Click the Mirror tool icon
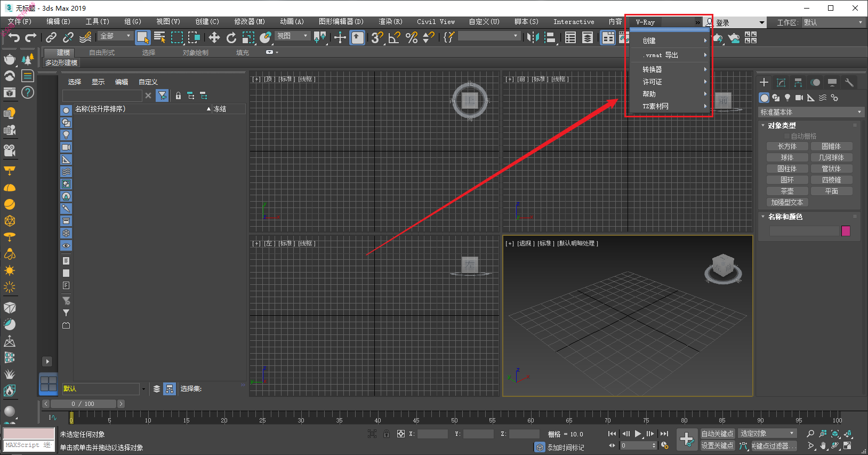The height and width of the screenshot is (455, 868). click(533, 37)
